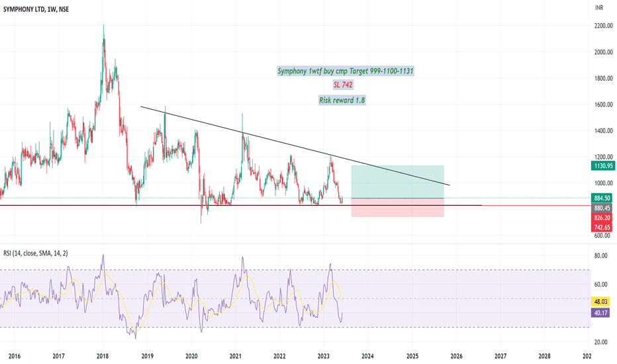Image resolution: width=617 pixels, height=364 pixels.
Task: Click the INR currency label
Action: (x=599, y=7)
